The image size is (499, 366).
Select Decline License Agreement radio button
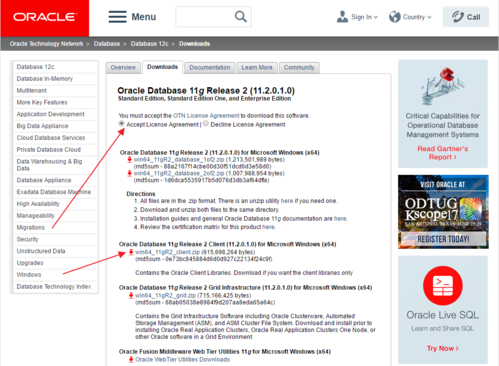coord(206,124)
